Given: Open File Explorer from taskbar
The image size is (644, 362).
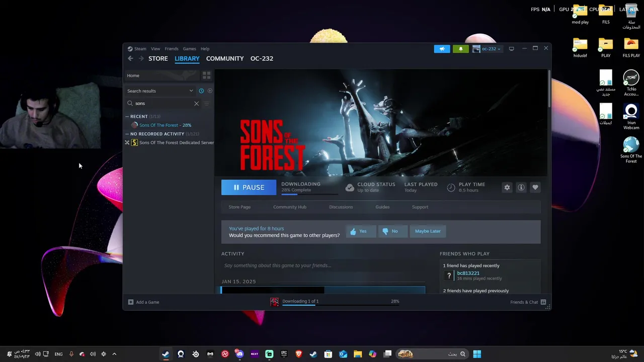Looking at the screenshot, I should (358, 354).
